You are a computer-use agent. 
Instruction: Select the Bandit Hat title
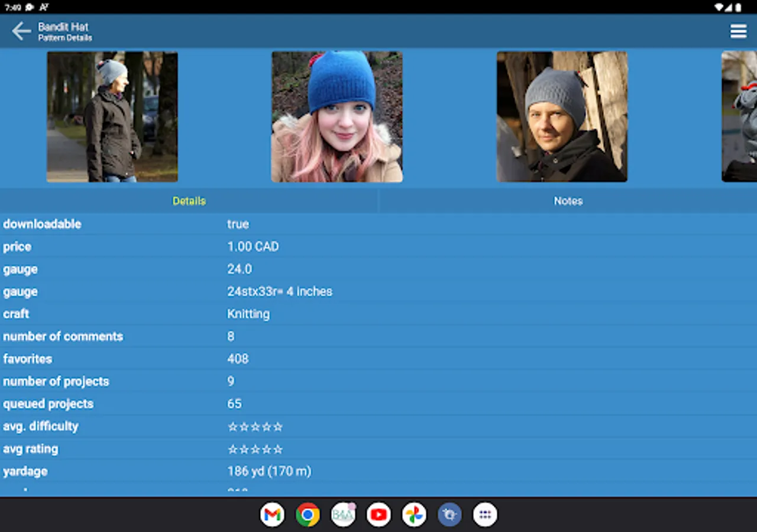point(63,27)
